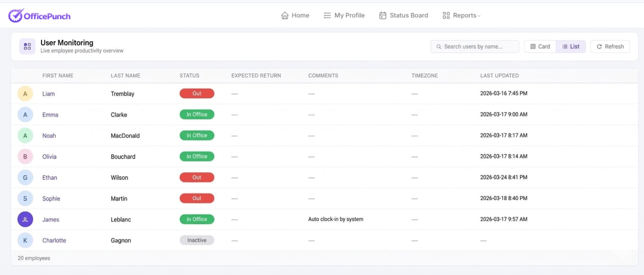Click Ethan Wilson's red Out status badge
The height and width of the screenshot is (275, 644).
pyautogui.click(x=197, y=178)
